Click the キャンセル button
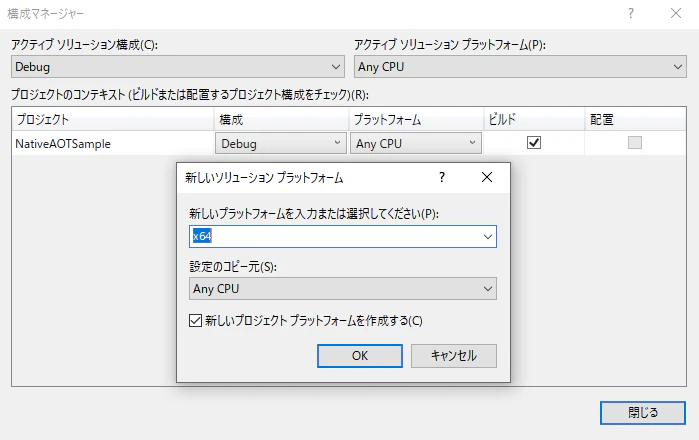The image size is (699, 440). coord(453,356)
